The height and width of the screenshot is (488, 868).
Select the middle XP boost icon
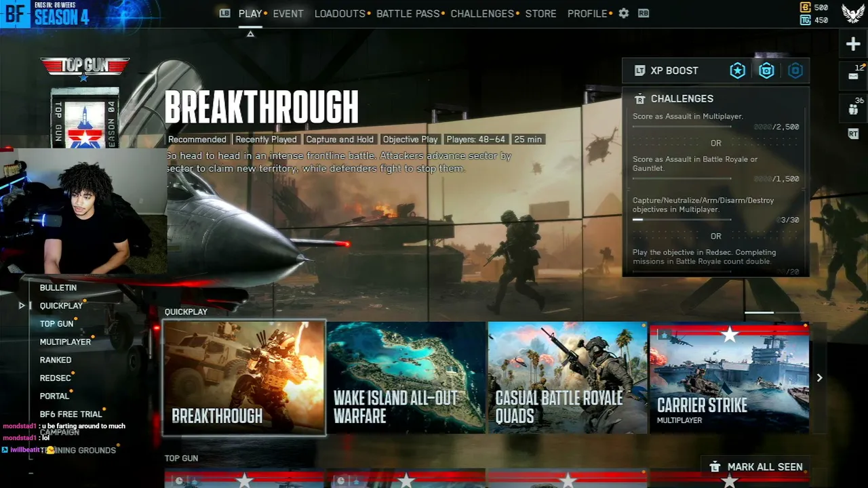tap(766, 70)
